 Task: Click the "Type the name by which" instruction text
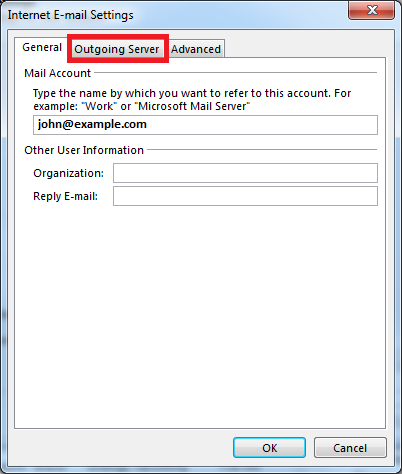point(90,93)
